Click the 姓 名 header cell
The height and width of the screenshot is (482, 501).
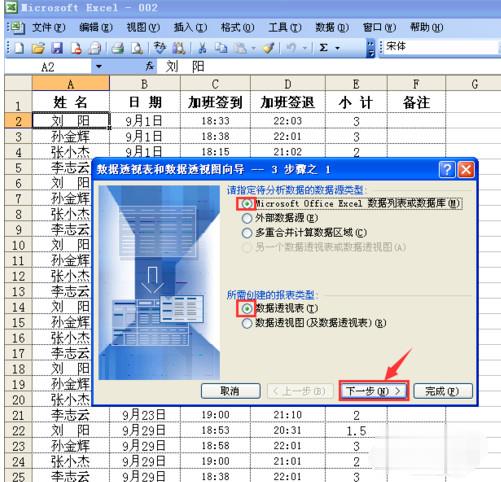pos(71,102)
